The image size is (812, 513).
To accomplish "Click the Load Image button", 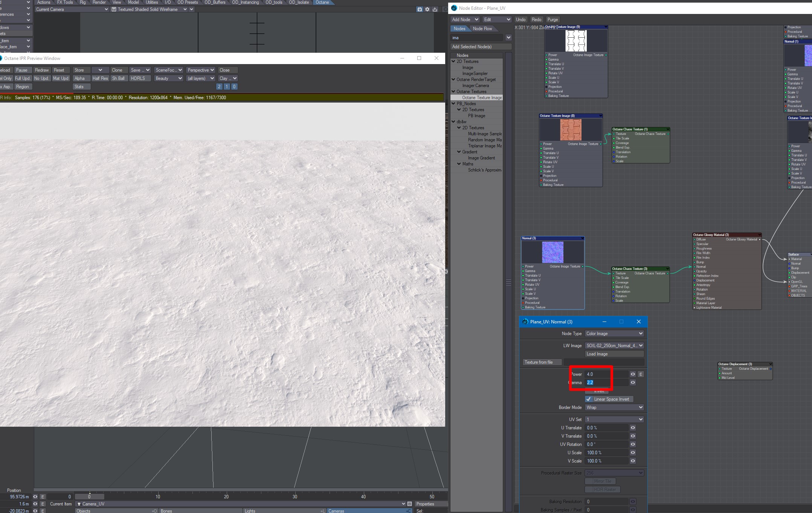I will click(x=614, y=354).
